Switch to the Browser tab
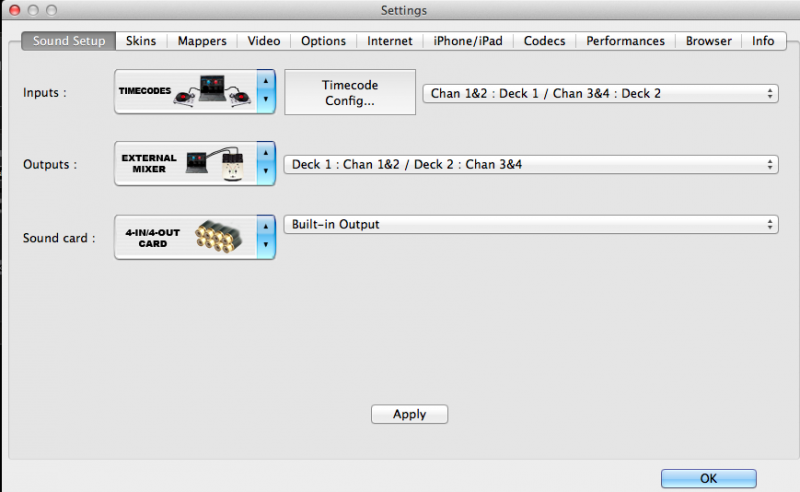800x492 pixels. tap(708, 41)
